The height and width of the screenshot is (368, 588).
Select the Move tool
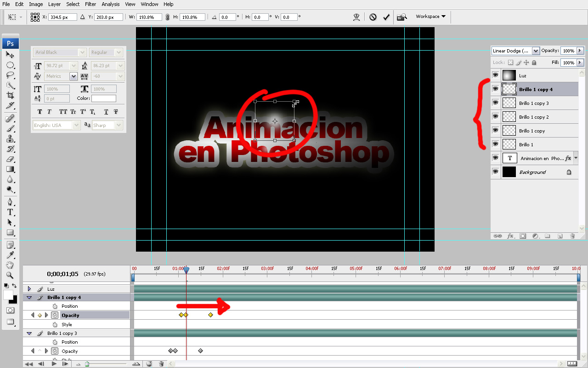tap(10, 55)
